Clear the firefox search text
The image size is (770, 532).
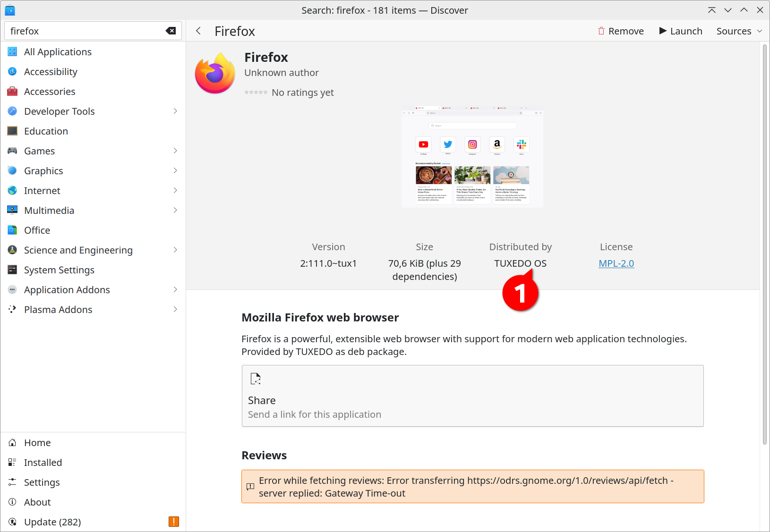tap(171, 31)
